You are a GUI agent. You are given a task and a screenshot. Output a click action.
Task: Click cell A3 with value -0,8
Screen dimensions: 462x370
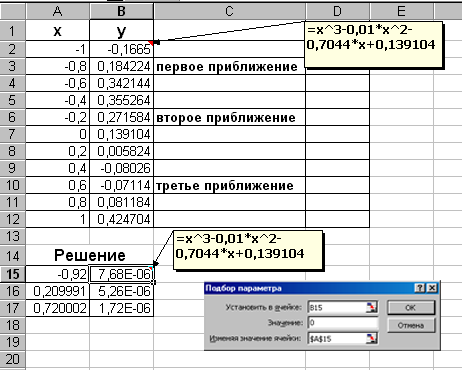[57, 66]
